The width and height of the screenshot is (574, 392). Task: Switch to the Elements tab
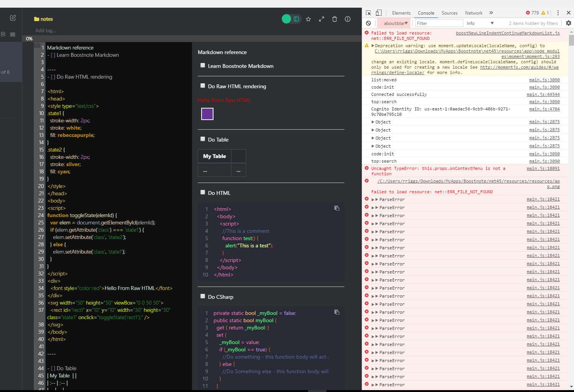[401, 13]
